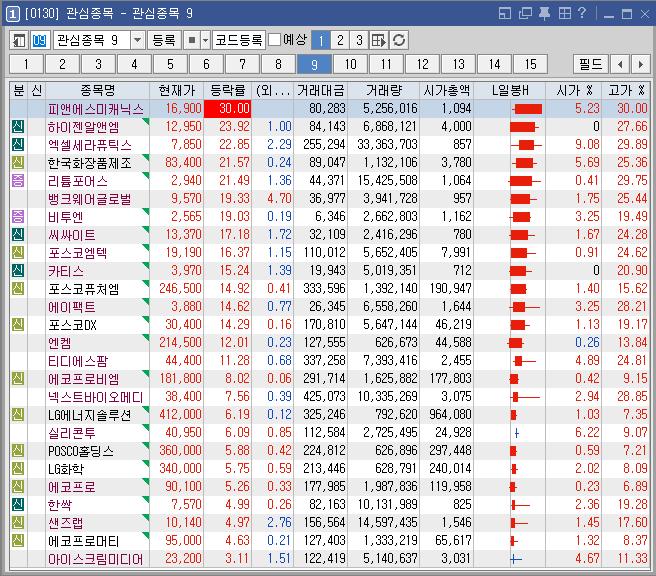Click the screen layout icon in title bar
This screenshot has height=576, width=656.
point(505,13)
